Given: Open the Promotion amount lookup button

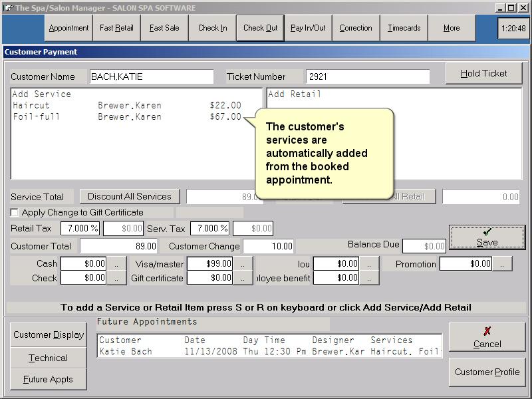Looking at the screenshot, I should click(x=502, y=264).
